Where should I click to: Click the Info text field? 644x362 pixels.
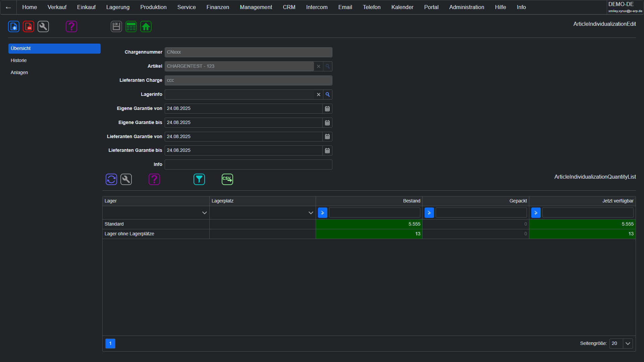tap(248, 165)
